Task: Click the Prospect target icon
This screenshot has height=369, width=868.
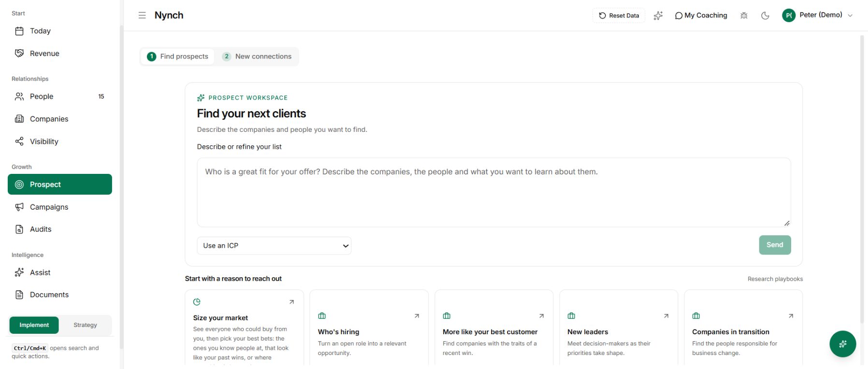Action: click(x=19, y=184)
